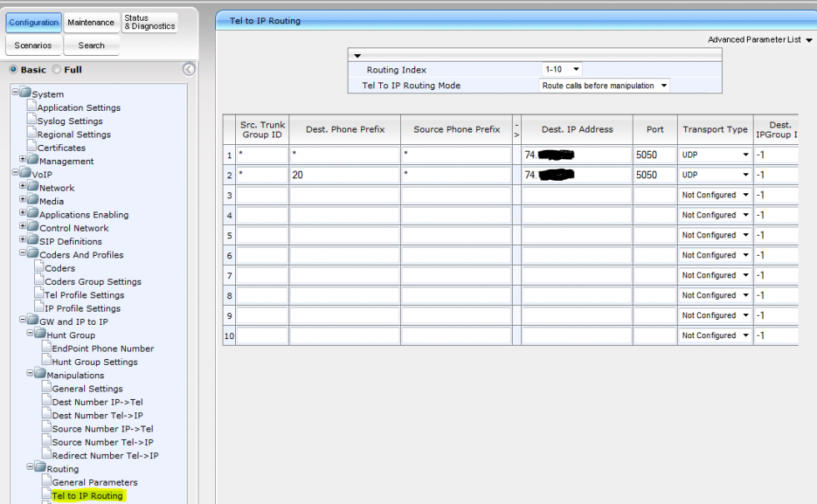
Task: Open the Status & Diagnostics tab
Action: [x=149, y=22]
